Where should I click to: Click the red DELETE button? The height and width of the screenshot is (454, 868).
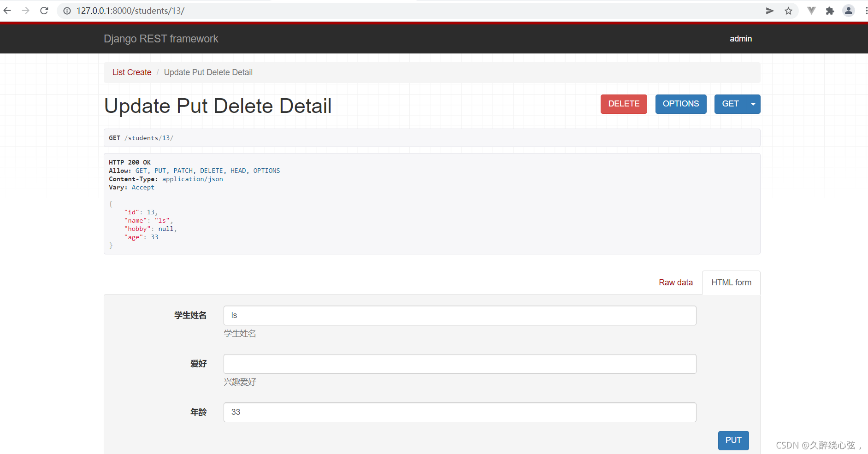click(624, 104)
